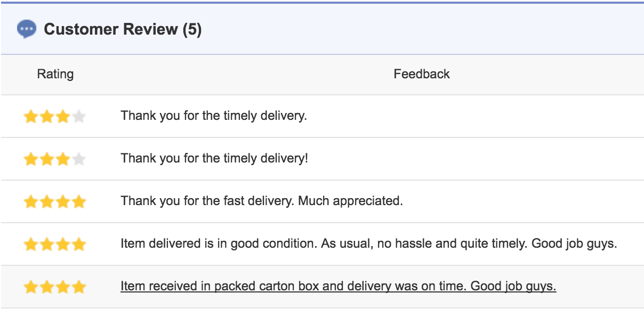The image size is (644, 309).
Task: Click the last gold star in the carton box review
Action: click(x=79, y=288)
